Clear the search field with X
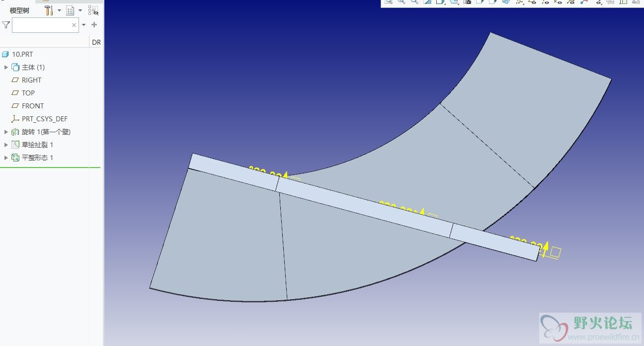644x346 pixels. (74, 25)
